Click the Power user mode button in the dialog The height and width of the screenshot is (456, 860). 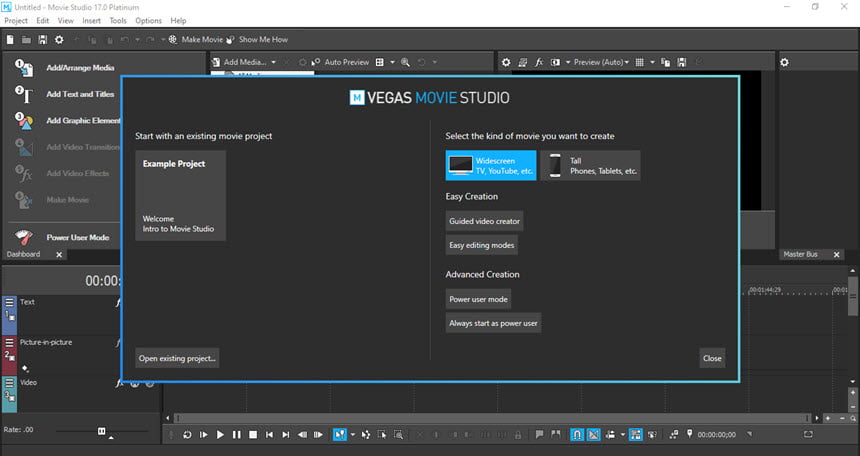click(478, 299)
